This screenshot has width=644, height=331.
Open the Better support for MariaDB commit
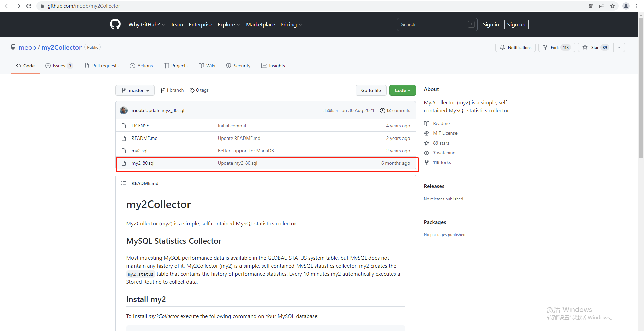(246, 151)
